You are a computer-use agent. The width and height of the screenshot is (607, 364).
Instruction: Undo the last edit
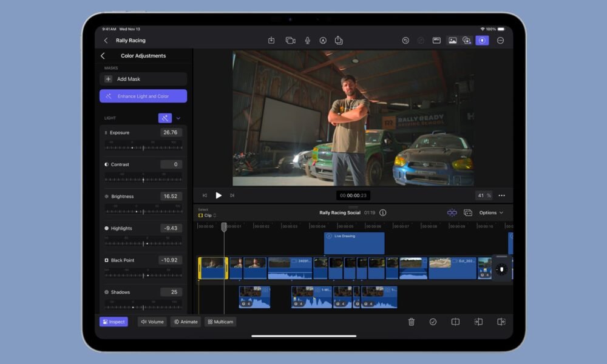[x=405, y=41]
